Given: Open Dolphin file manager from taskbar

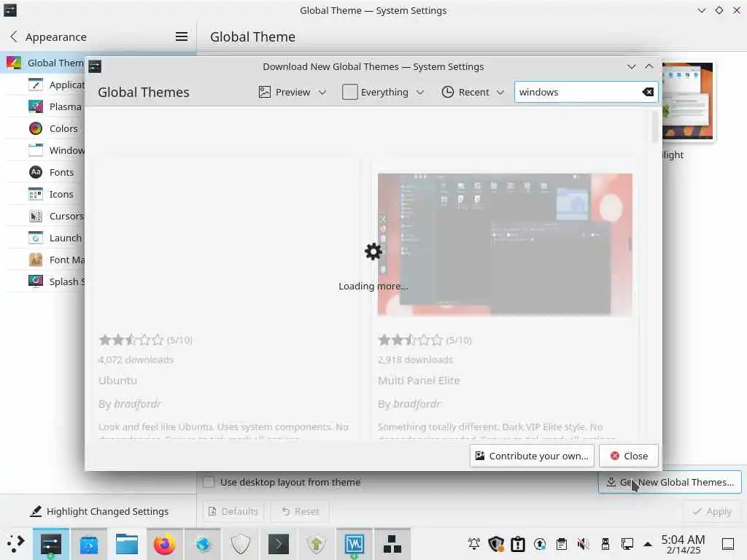Looking at the screenshot, I should pos(127,544).
